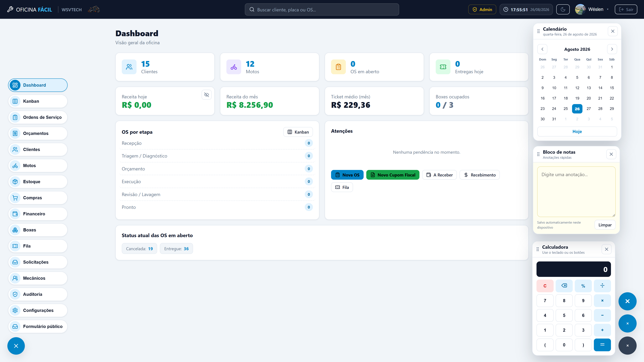Click the calculator divide key
The height and width of the screenshot is (362, 644).
pos(602,286)
